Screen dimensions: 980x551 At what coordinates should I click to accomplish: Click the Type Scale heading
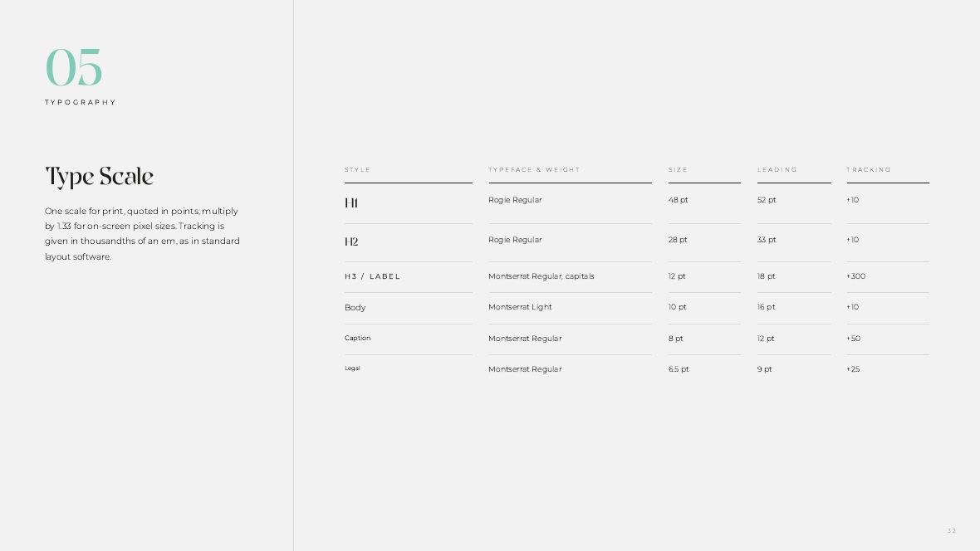click(99, 177)
